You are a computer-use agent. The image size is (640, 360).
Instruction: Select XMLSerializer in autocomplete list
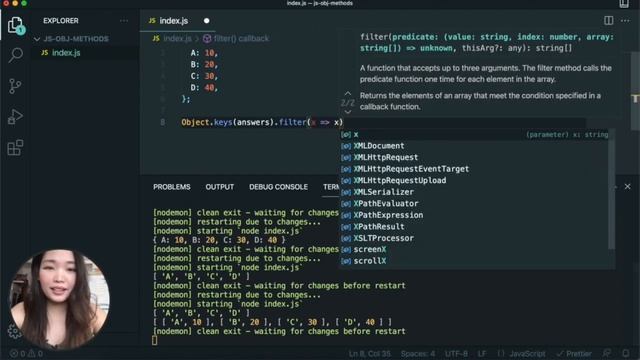click(x=474, y=192)
